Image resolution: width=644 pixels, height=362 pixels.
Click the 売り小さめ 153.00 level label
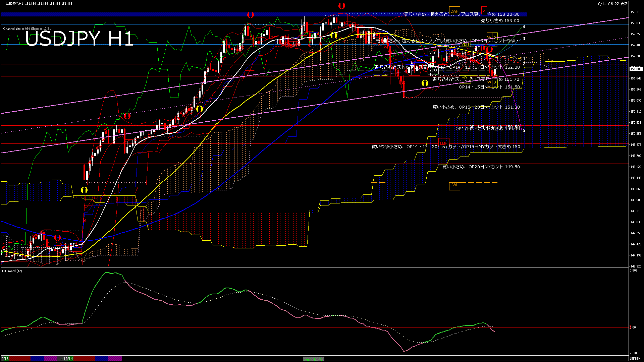click(500, 20)
